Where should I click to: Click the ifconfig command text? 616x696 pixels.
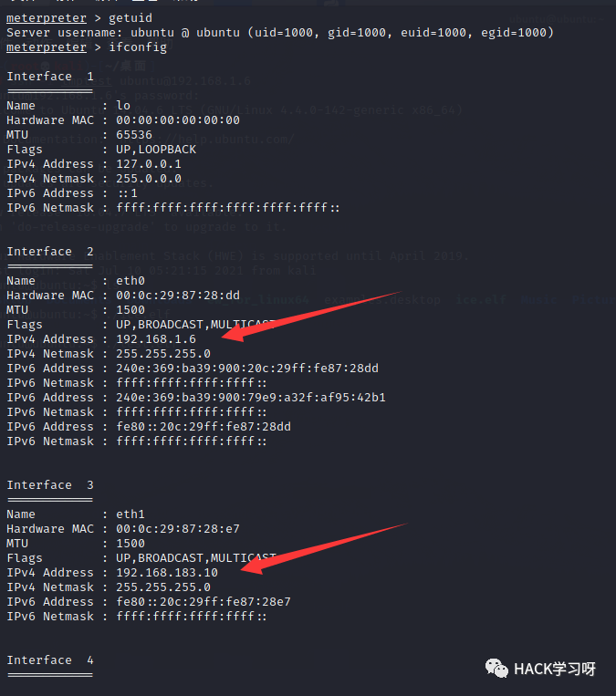point(138,47)
